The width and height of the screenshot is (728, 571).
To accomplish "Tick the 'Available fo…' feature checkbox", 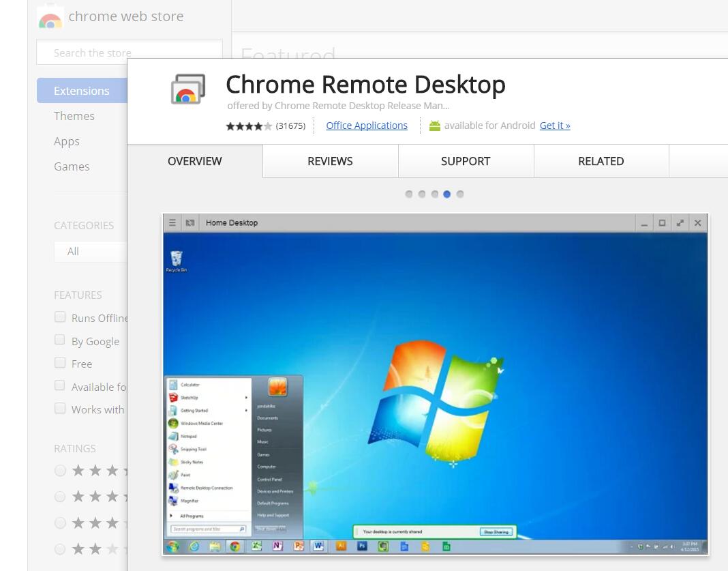I will pos(60,385).
